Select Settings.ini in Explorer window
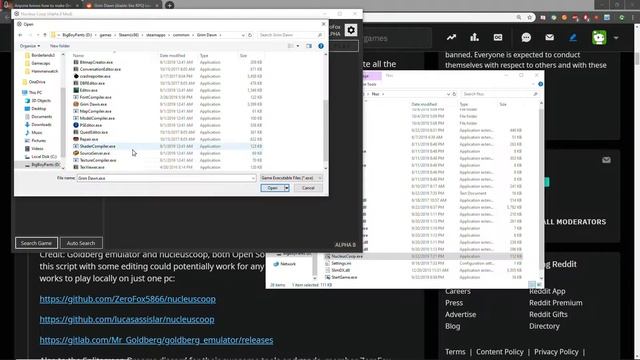The height and width of the screenshot is (360, 640). point(341,263)
